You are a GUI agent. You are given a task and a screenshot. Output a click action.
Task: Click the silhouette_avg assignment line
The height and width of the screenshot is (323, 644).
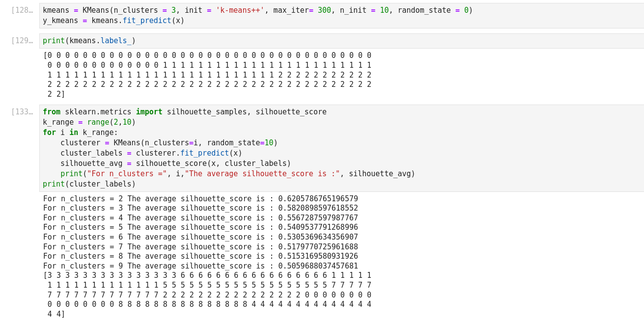pyautogui.click(x=175, y=163)
